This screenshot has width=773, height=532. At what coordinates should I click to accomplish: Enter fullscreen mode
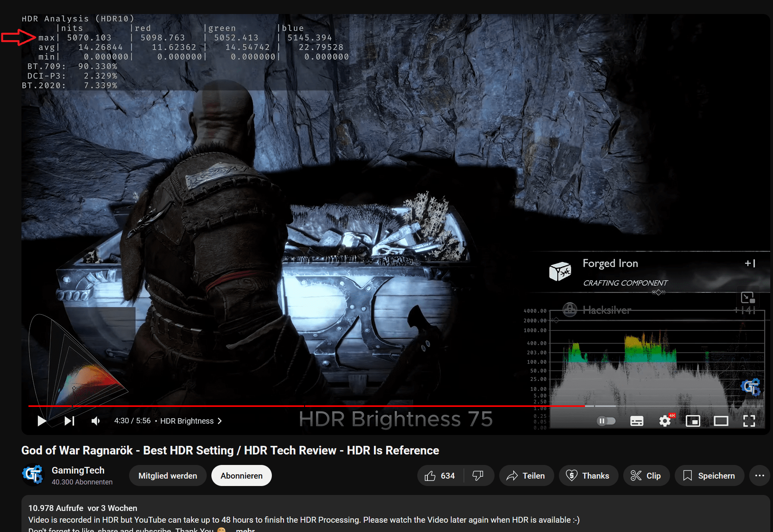pos(749,421)
